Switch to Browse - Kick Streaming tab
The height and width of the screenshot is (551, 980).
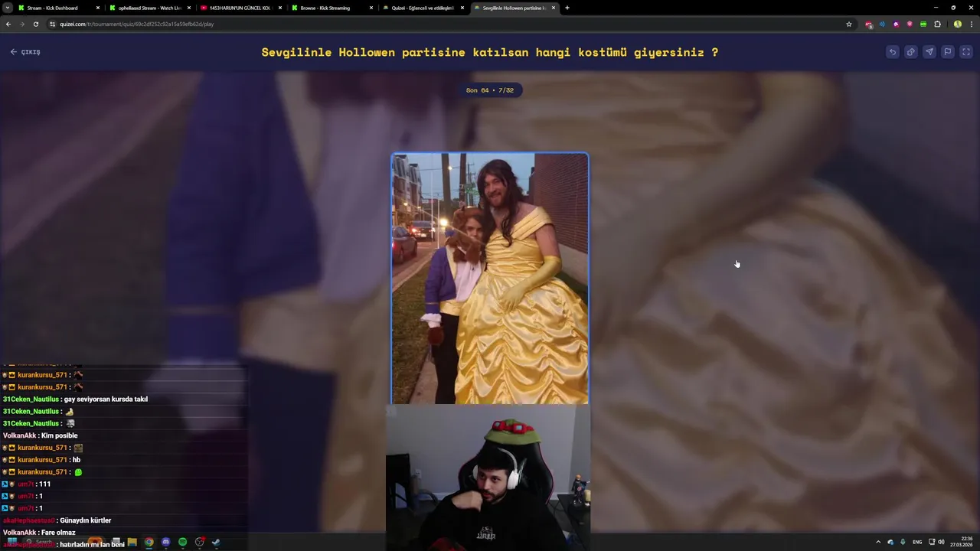(331, 8)
